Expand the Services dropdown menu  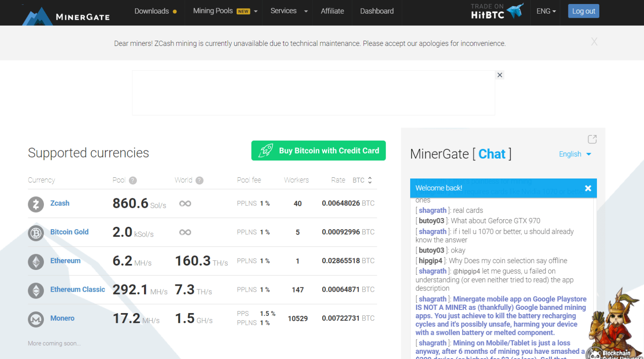coord(289,11)
